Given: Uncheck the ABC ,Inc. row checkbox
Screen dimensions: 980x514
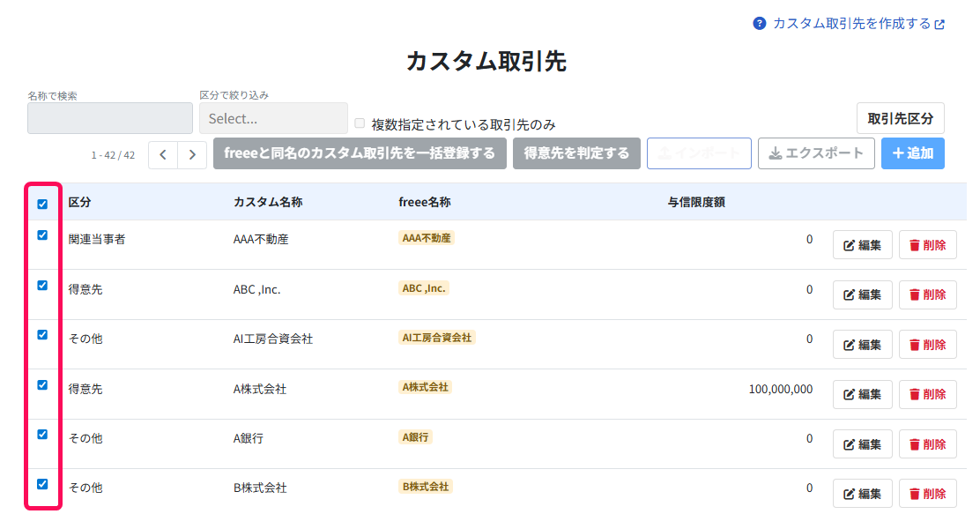Looking at the screenshot, I should point(42,285).
